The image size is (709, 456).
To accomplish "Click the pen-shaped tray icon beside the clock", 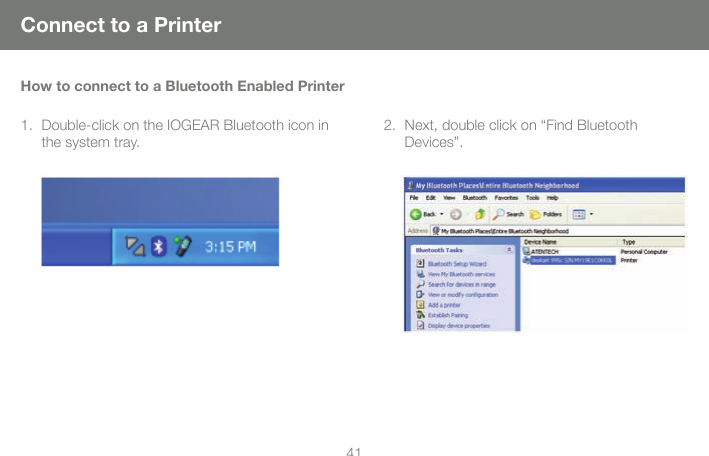I will [x=183, y=246].
